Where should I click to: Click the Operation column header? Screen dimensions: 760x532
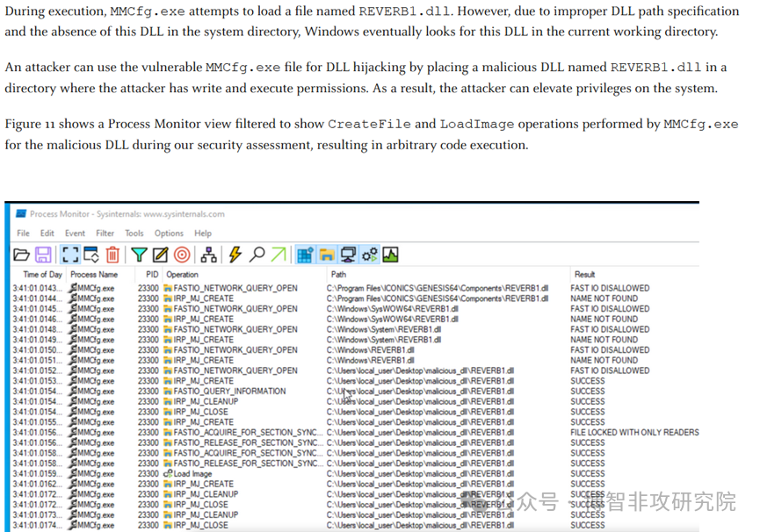coord(182,275)
